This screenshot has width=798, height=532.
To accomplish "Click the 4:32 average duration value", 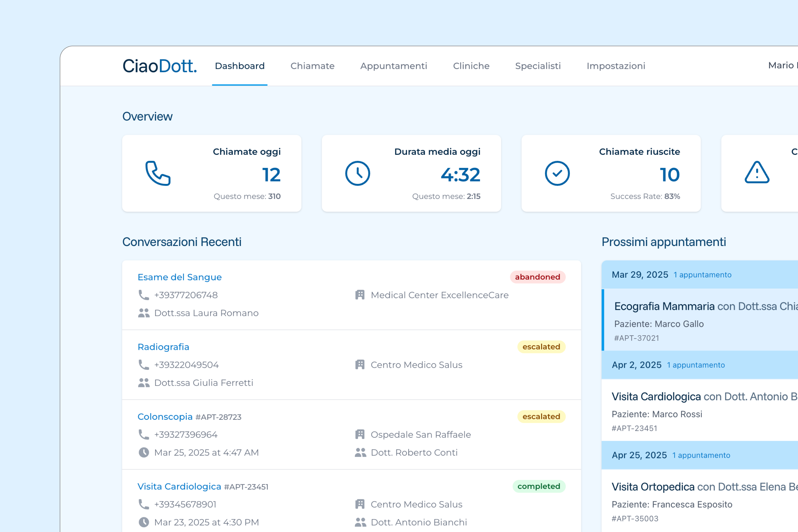I will pos(460,175).
